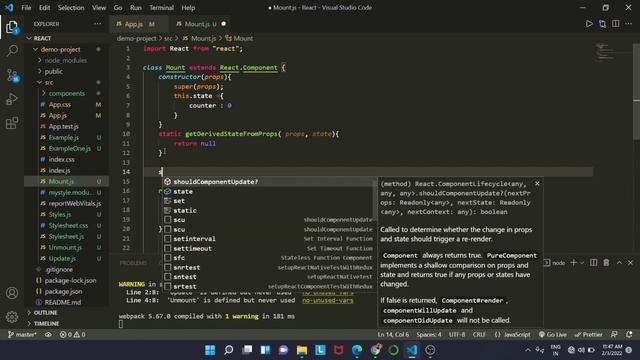Click UTF-8 encoding in status bar
Screen dimensions: 640x360
pyautogui.click(x=457, y=335)
